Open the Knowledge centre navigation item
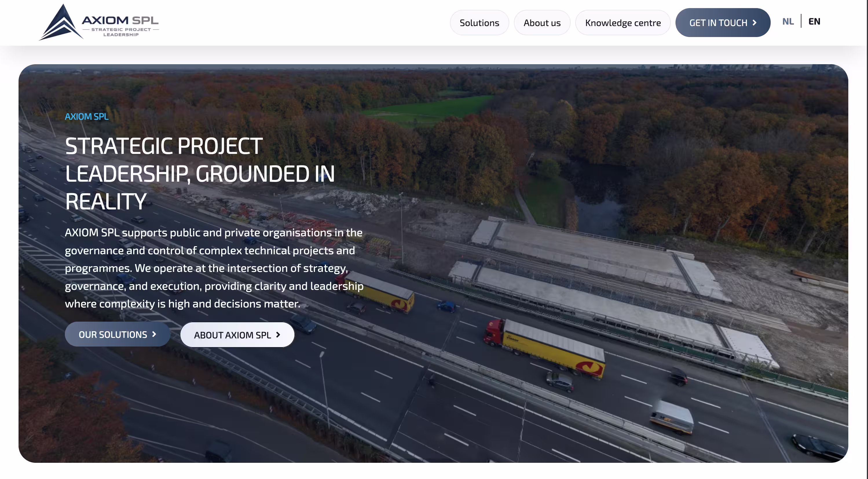Image resolution: width=868 pixels, height=479 pixels. pos(623,23)
